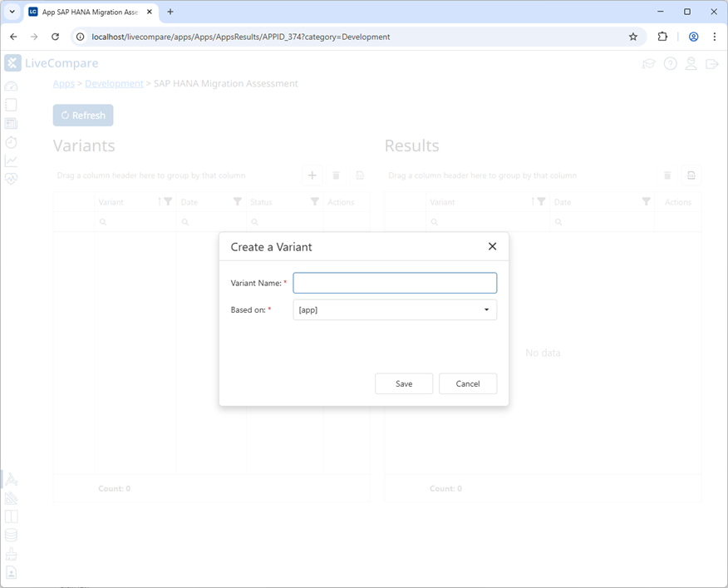728x588 pixels.
Task: Open the Apps breadcrumb link
Action: [64, 84]
